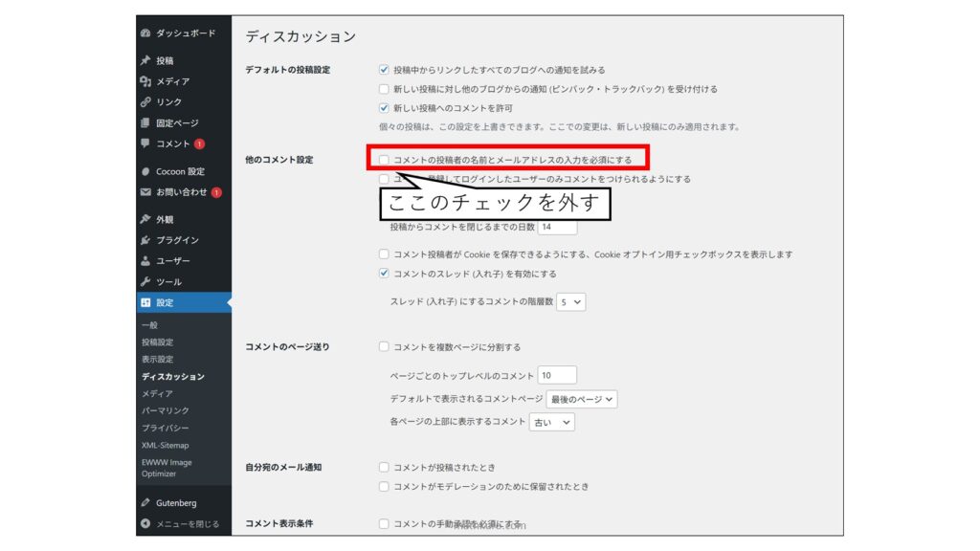Check モデレーションのために保留されたとき checkbox
This screenshot has width=980, height=551.
tap(384, 486)
